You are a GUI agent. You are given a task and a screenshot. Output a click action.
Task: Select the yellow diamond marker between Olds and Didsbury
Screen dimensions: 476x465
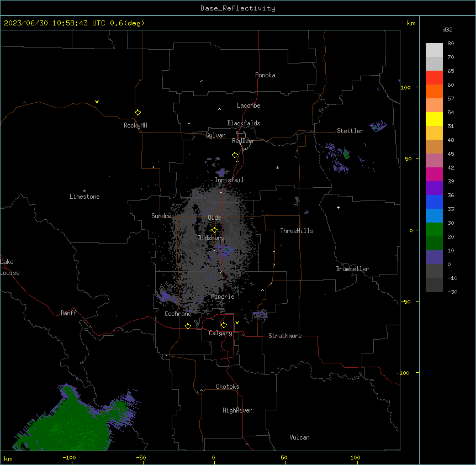(x=214, y=230)
